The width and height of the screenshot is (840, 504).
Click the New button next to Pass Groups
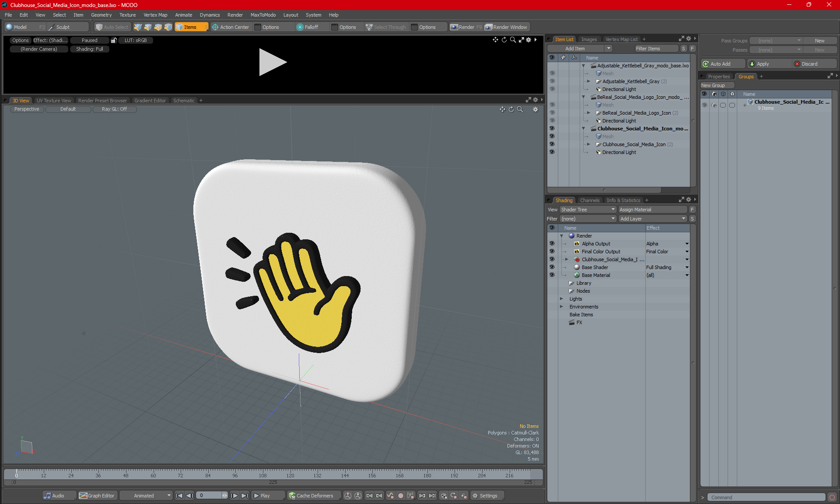(819, 41)
